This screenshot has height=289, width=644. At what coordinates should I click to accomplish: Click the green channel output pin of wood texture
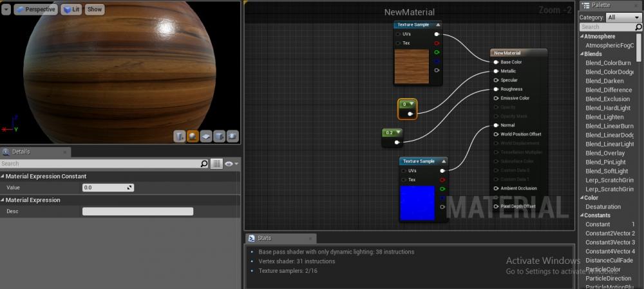(437, 52)
